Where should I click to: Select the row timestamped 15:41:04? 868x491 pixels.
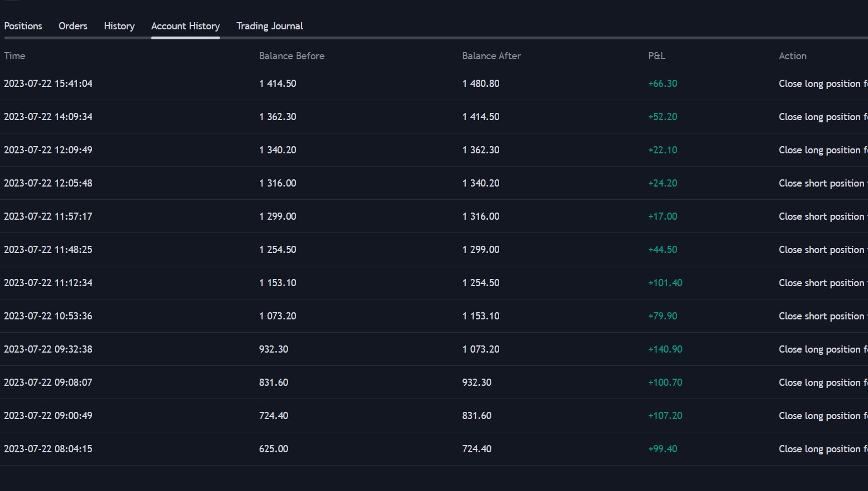[48, 84]
